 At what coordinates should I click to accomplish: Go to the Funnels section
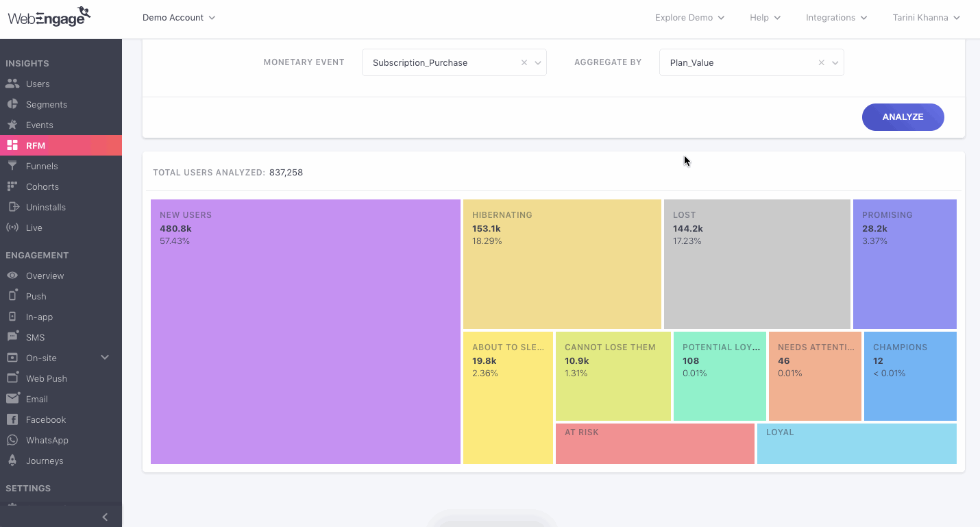[42, 166]
